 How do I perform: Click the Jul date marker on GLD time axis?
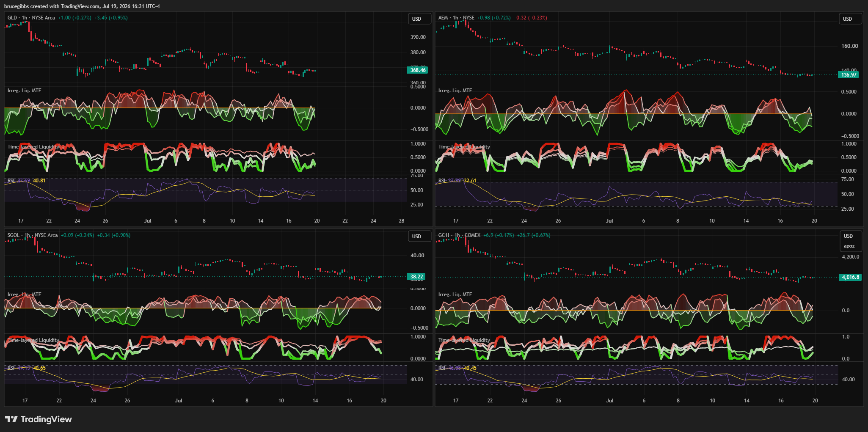148,221
